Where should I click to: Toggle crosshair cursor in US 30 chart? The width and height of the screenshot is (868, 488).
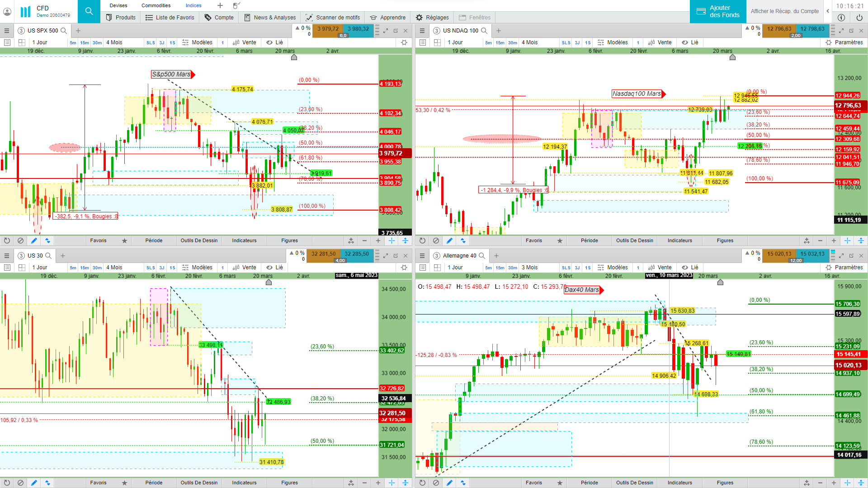pyautogui.click(x=392, y=483)
